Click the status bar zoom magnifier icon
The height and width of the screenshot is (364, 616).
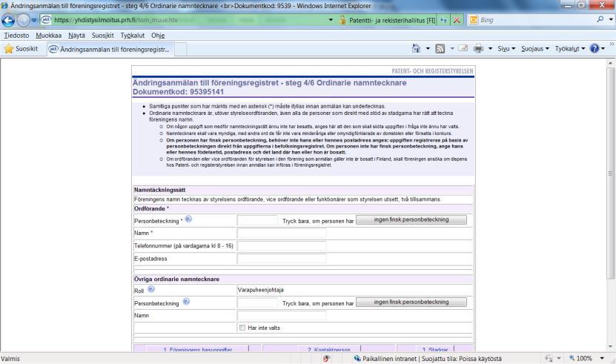tap(572, 358)
